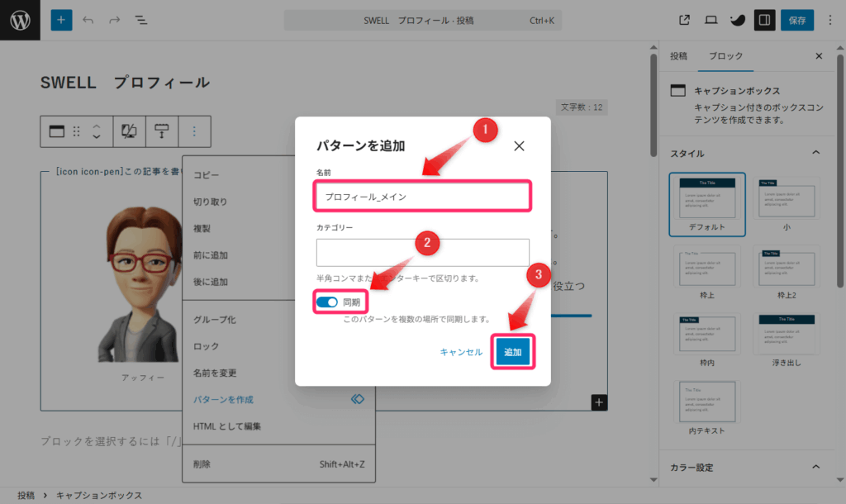Switch to the 投稿 sidebar tab
Screen dimensions: 846x504
pyautogui.click(x=678, y=55)
